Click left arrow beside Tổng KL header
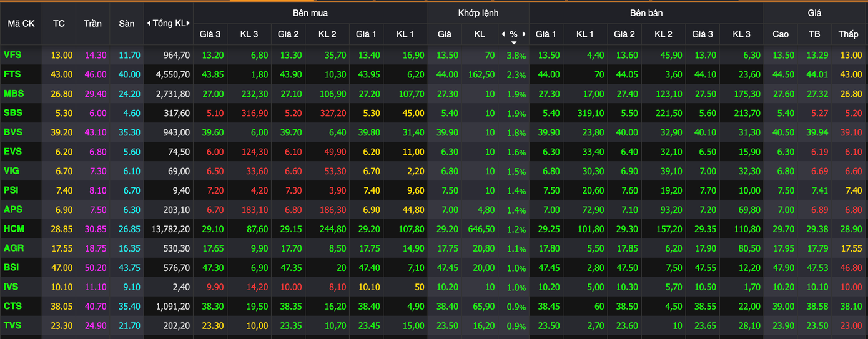This screenshot has height=339, width=868. (x=149, y=23)
